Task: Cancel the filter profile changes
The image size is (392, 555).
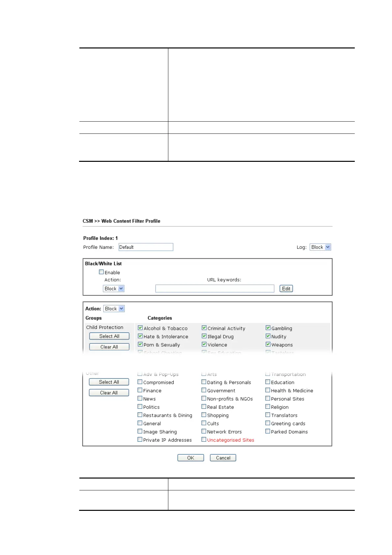Action: (223, 458)
